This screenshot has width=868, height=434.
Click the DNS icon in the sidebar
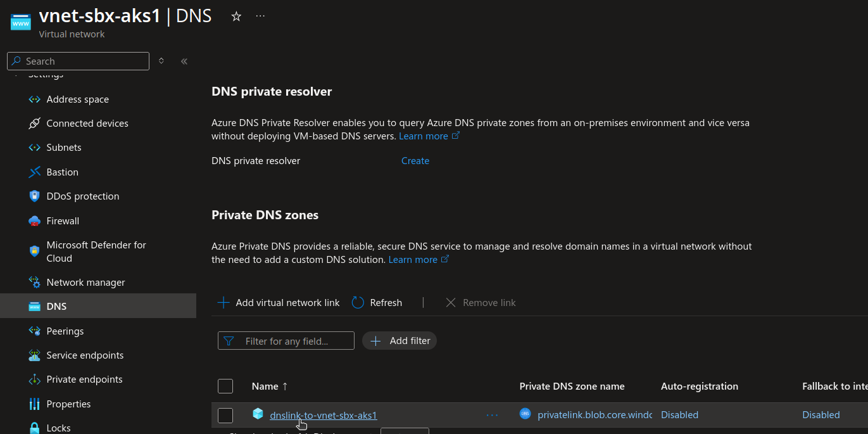coord(35,307)
